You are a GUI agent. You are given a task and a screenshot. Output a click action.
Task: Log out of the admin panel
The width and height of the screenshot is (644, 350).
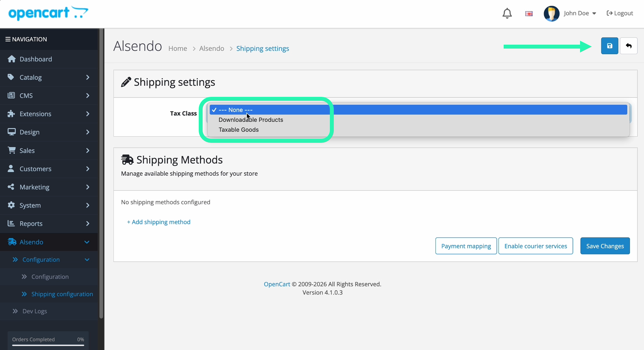click(x=620, y=13)
